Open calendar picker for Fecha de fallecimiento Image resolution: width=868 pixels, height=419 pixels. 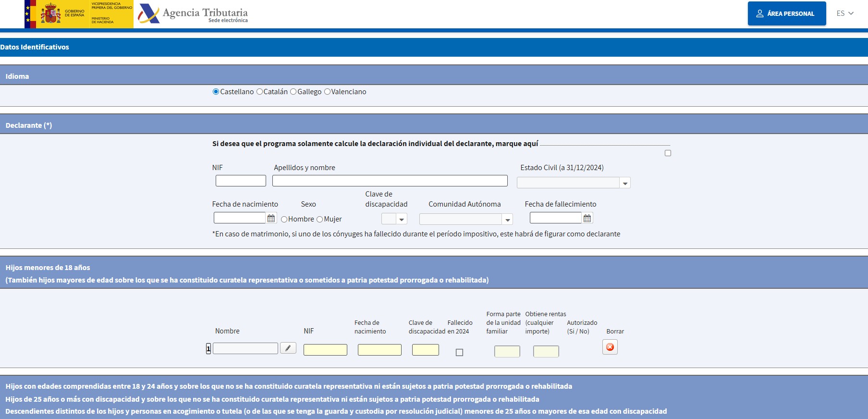point(587,218)
